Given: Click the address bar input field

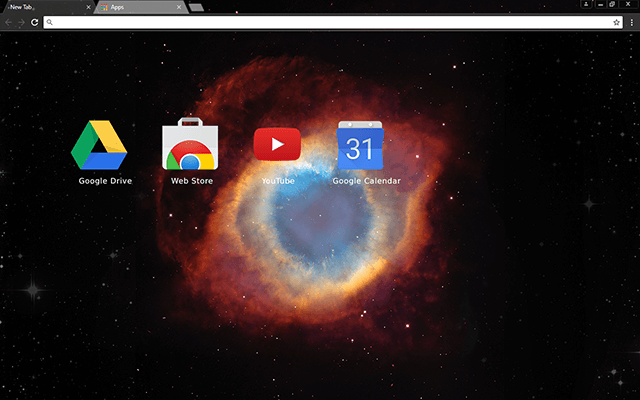Looking at the screenshot, I should click(x=320, y=21).
